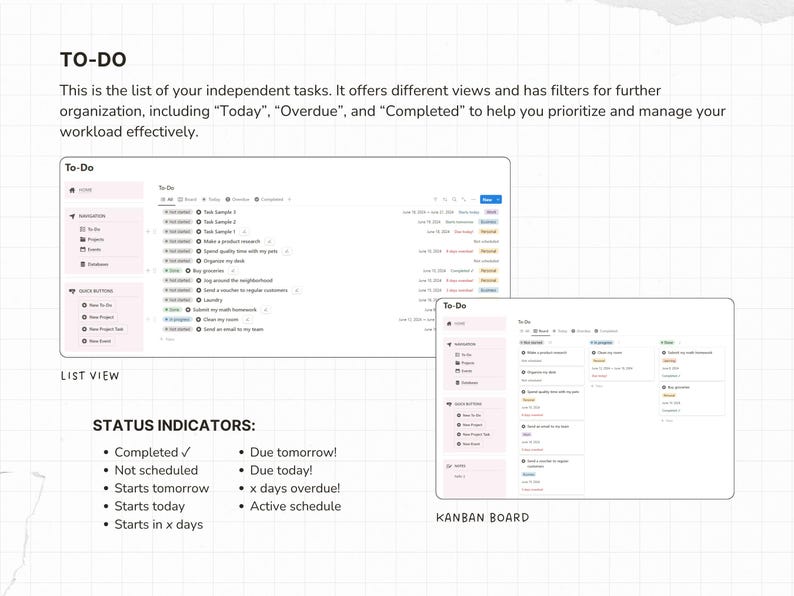The width and height of the screenshot is (794, 596).
Task: Click the Work tag on Task Sample 3
Action: click(491, 212)
